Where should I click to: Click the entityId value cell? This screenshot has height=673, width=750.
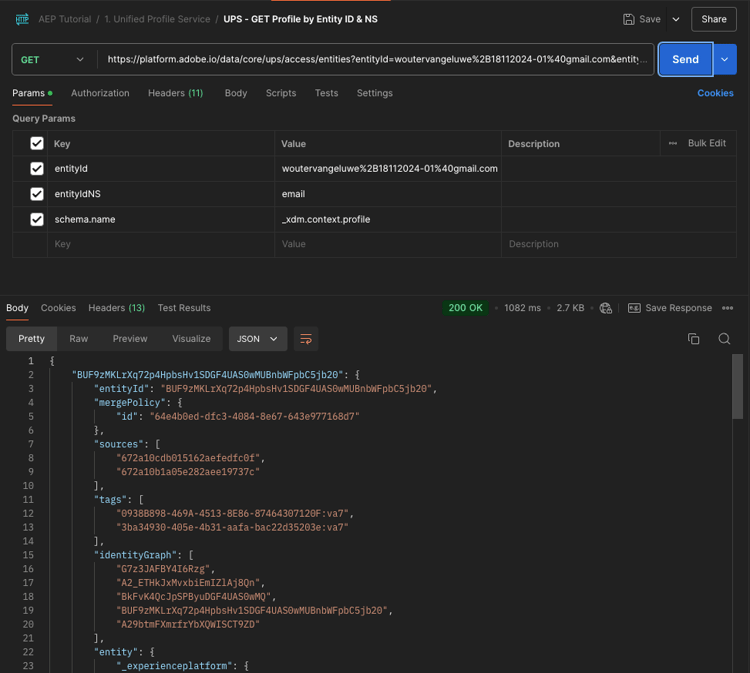click(x=388, y=168)
